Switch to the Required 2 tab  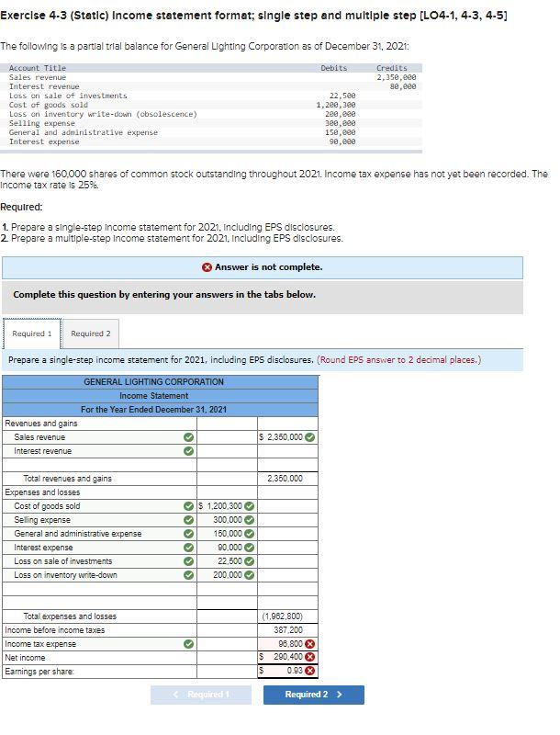(90, 334)
